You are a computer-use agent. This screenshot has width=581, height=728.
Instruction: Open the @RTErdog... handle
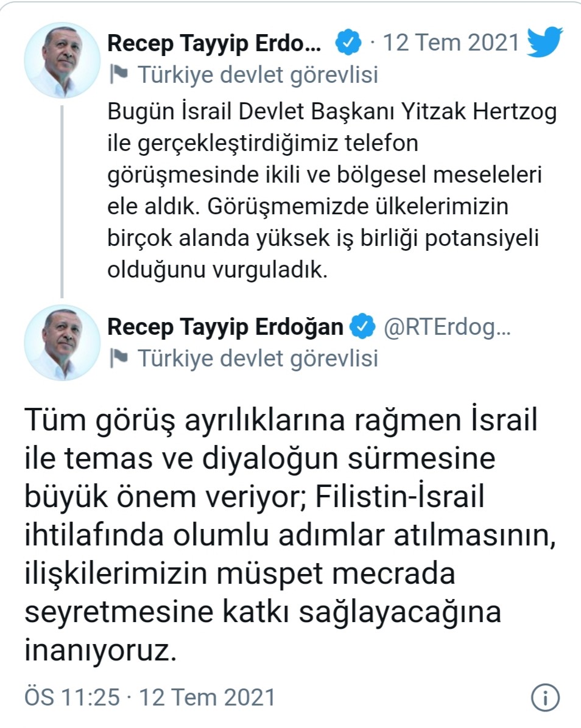click(x=448, y=326)
